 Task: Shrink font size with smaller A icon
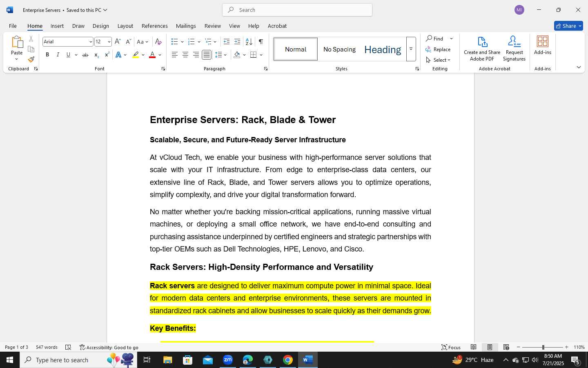pyautogui.click(x=128, y=42)
